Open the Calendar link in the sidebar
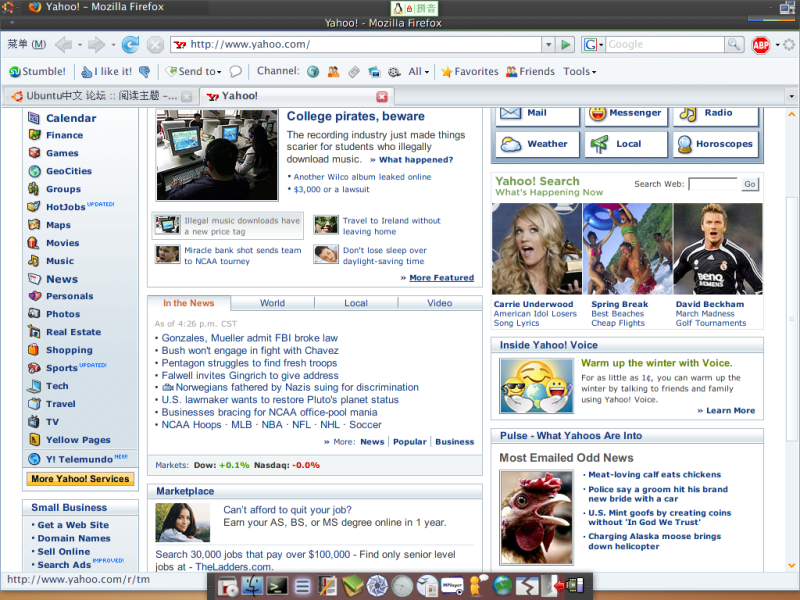 point(71,118)
